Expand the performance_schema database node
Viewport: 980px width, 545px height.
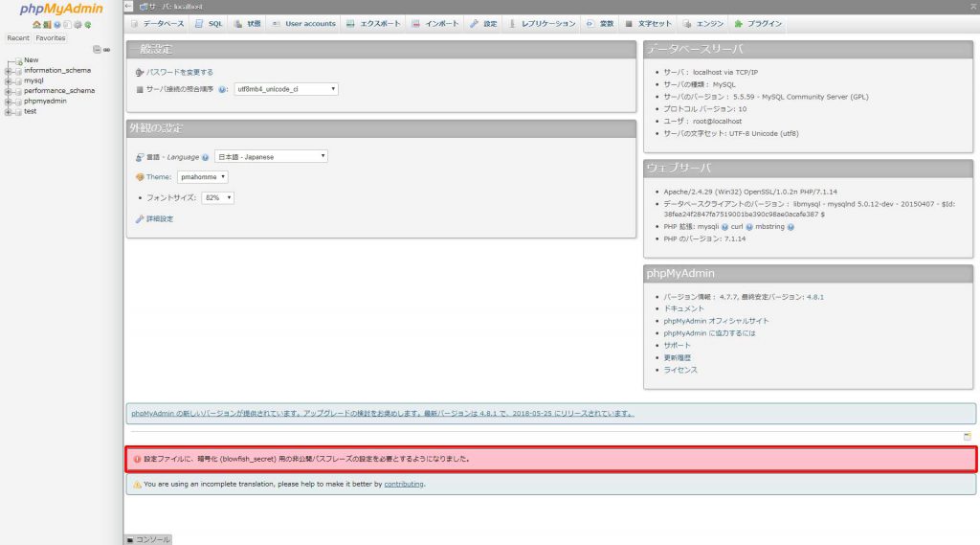pyautogui.click(x=8, y=91)
